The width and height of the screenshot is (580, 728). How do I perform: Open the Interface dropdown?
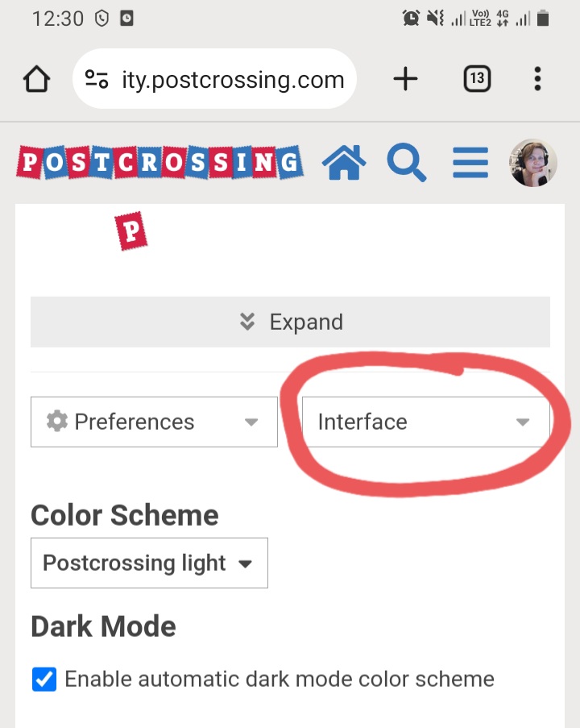[426, 422]
